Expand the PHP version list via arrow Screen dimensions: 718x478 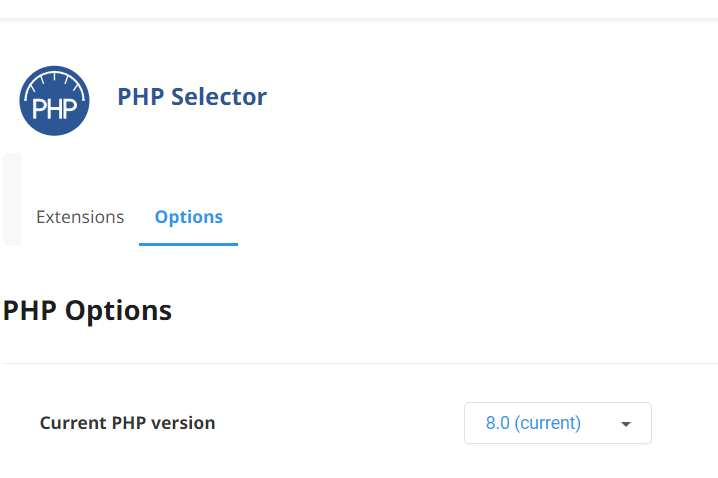click(626, 424)
